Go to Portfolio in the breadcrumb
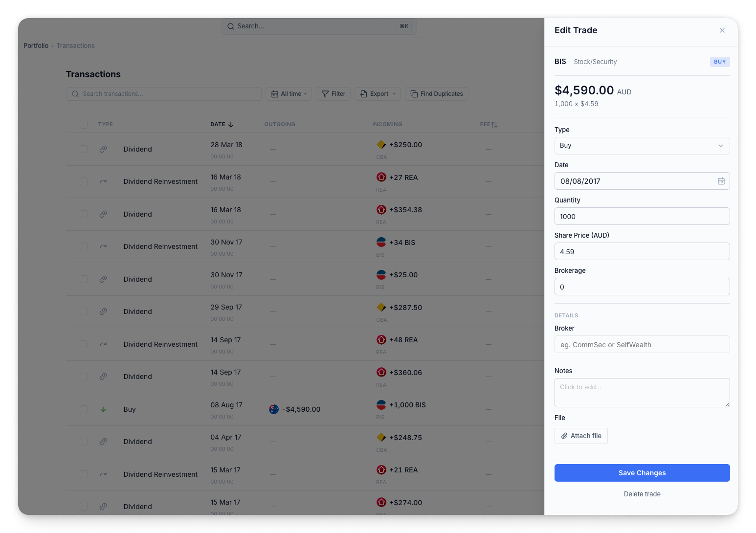 [x=36, y=45]
